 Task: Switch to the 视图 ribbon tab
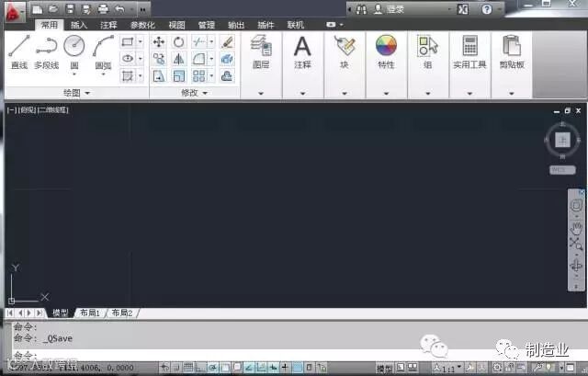click(x=176, y=25)
